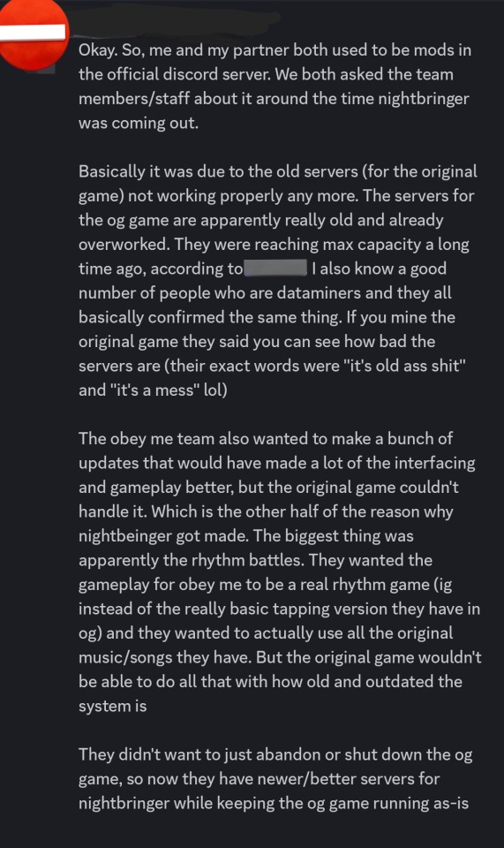Select the grey redacted name after 'according to'
504x848 pixels.
click(x=275, y=269)
